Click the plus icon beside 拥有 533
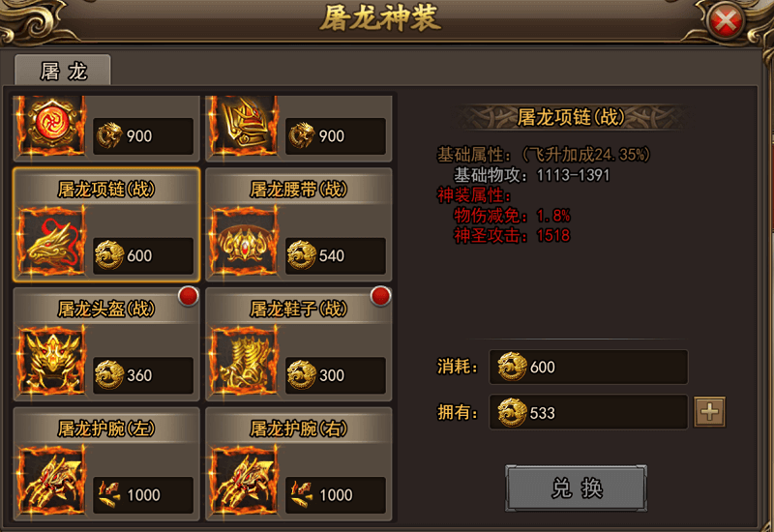Viewport: 774px width, 532px height. pos(709,412)
